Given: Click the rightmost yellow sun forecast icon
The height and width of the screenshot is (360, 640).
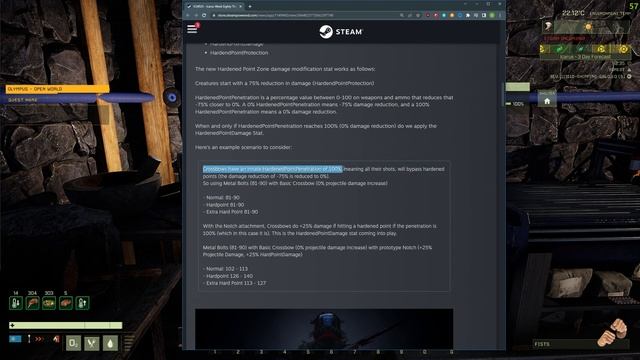Looking at the screenshot, I should 623,49.
